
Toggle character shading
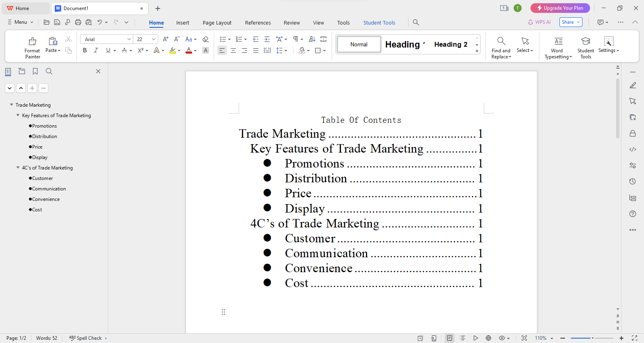point(206,50)
